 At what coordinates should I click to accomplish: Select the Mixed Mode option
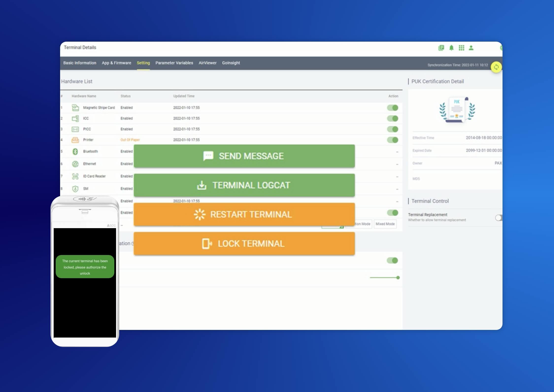point(385,224)
